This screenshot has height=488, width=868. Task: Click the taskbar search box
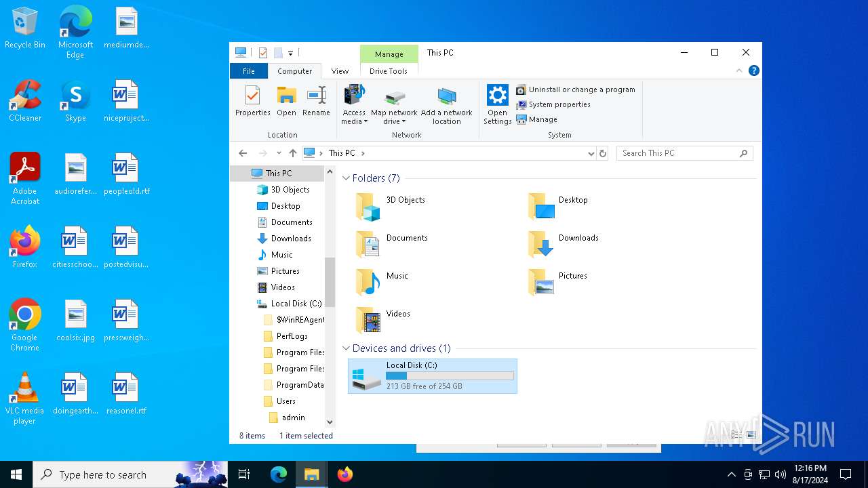click(x=130, y=474)
